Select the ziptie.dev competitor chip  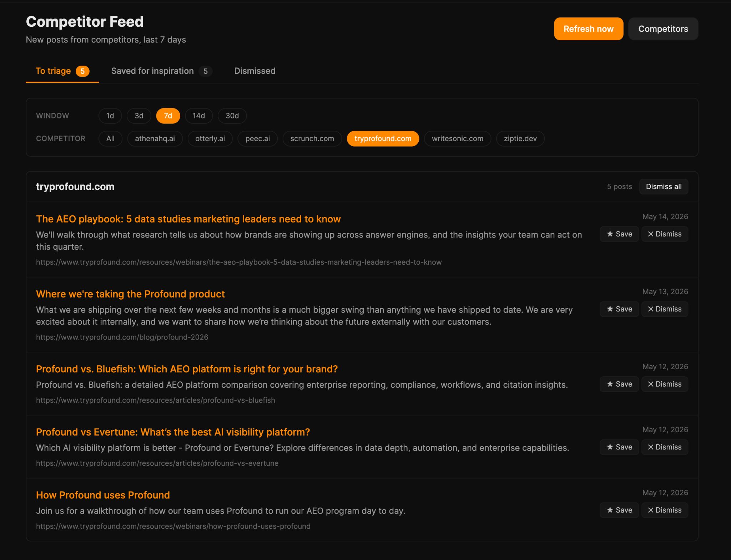(x=520, y=138)
